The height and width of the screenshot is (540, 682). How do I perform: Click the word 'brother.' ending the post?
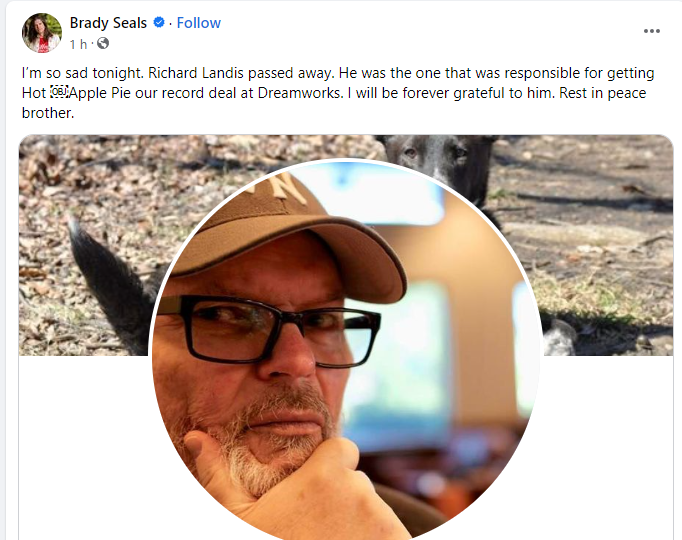click(48, 113)
